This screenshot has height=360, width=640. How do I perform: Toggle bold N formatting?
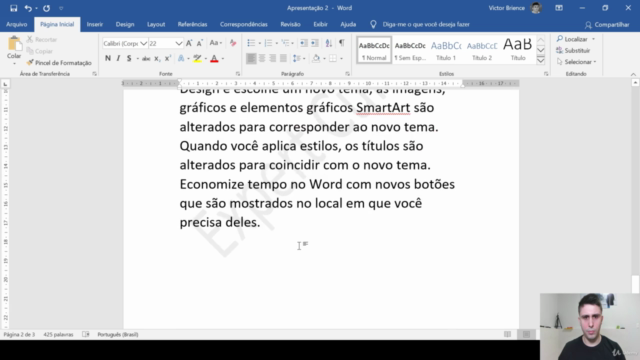(108, 58)
